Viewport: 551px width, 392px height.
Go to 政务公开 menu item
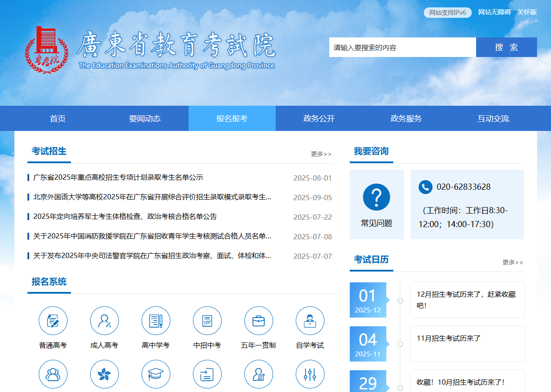[319, 118]
